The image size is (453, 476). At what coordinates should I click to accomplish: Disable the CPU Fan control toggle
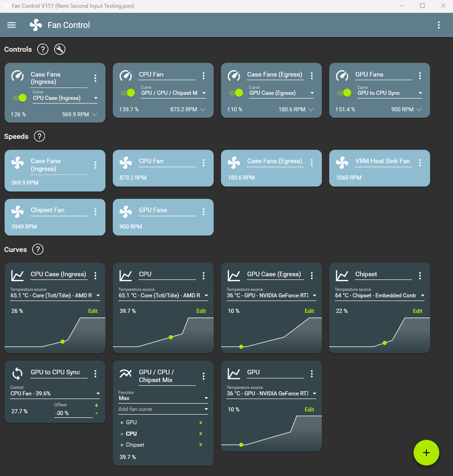click(127, 93)
